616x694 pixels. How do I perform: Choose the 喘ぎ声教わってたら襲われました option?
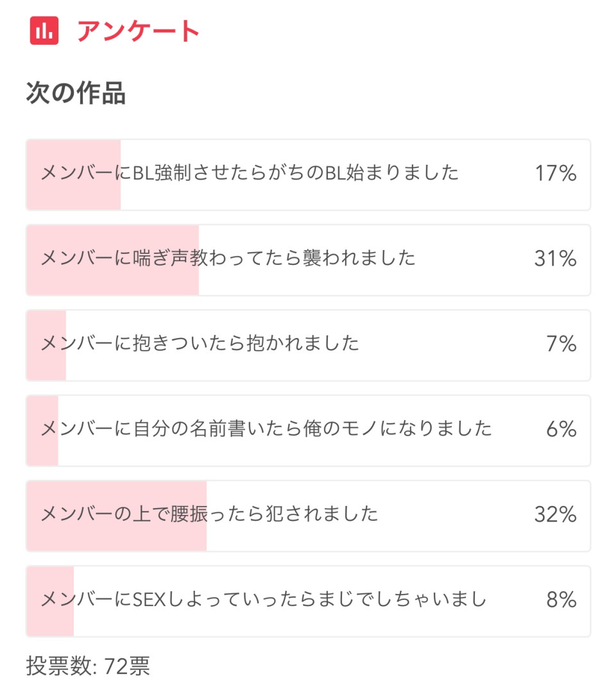coord(228,258)
